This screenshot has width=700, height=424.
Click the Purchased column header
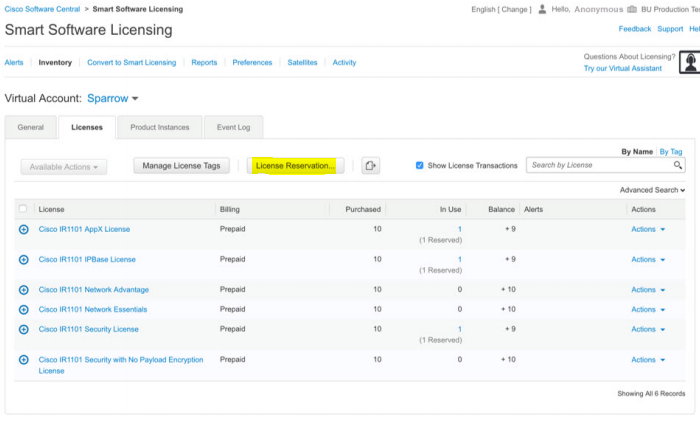pos(363,209)
